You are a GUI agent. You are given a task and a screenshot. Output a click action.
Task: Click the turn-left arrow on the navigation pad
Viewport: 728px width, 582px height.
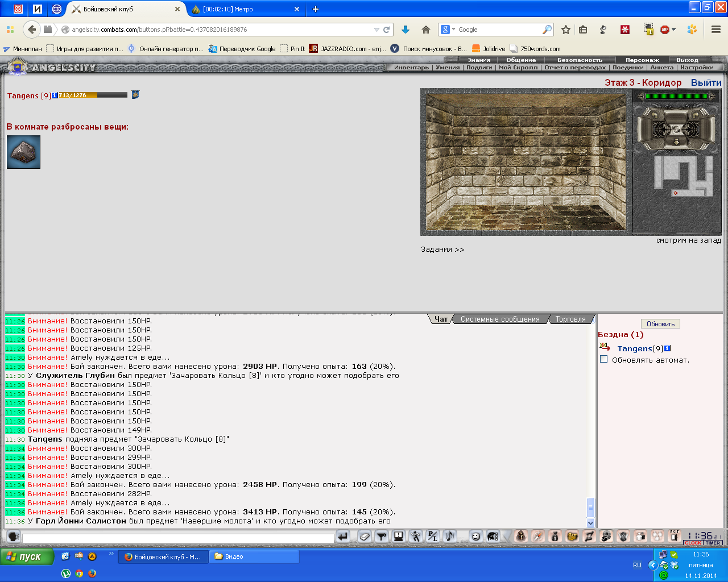655,115
